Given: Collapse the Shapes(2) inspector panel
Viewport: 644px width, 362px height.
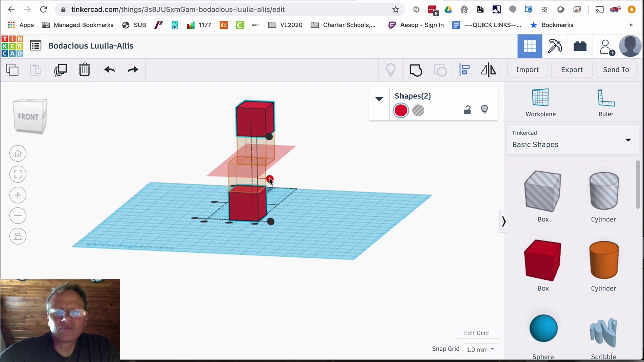Looking at the screenshot, I should click(x=379, y=99).
